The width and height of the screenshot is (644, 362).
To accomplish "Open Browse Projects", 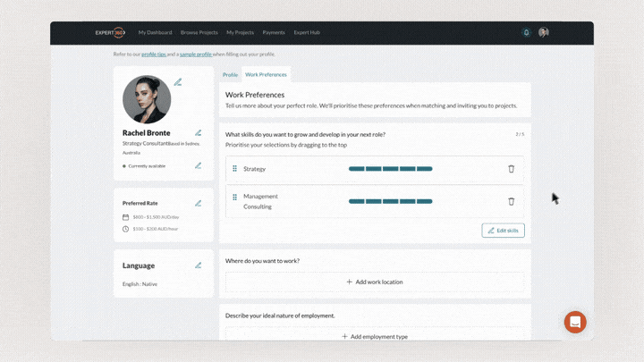I will pyautogui.click(x=199, y=32).
